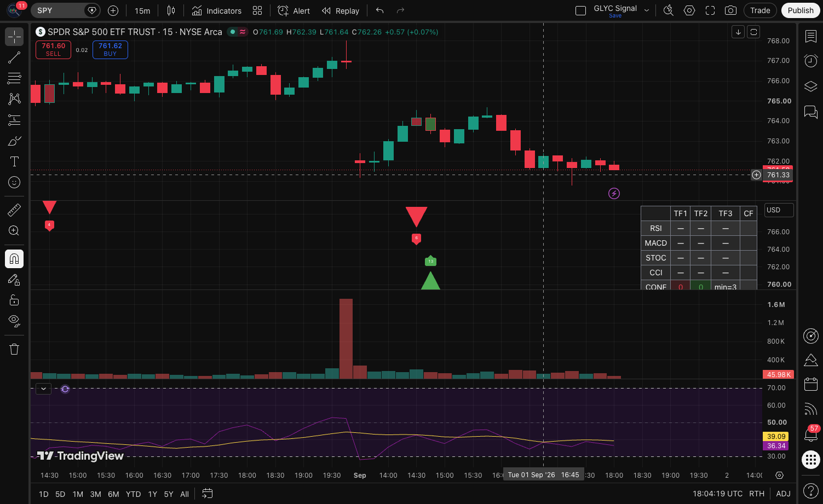Viewport: 823px width, 504px height.
Task: Collapse the RSI indicator pane legend
Action: click(x=43, y=389)
